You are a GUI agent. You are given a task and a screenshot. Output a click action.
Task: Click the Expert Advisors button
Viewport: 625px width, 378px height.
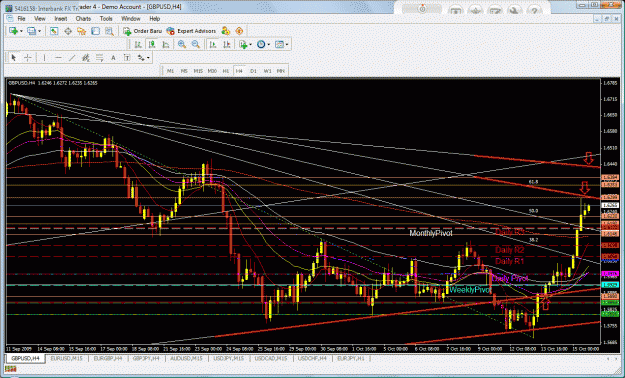191,31
